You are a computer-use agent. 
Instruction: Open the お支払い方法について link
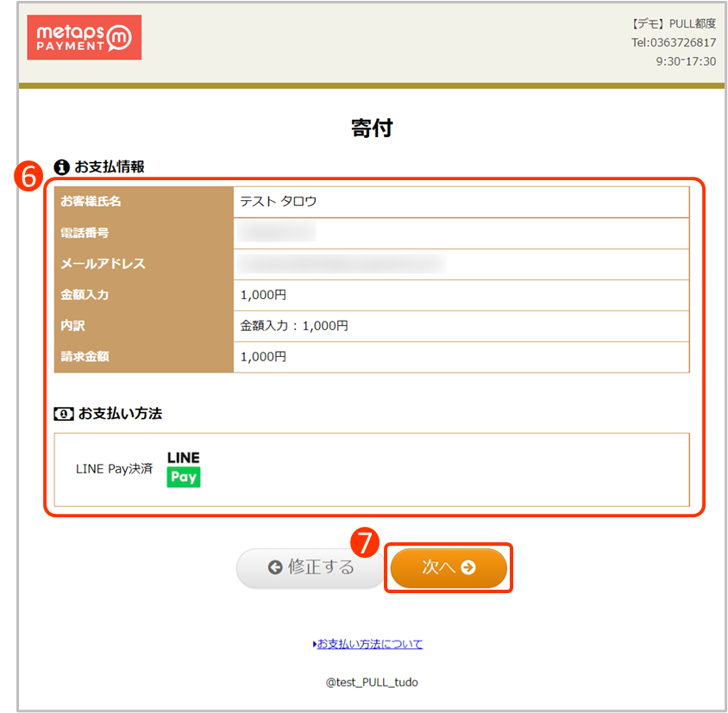coord(369,644)
